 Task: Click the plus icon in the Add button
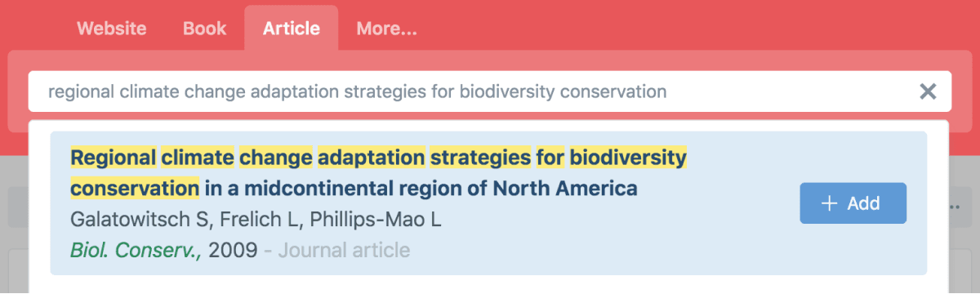[x=830, y=203]
